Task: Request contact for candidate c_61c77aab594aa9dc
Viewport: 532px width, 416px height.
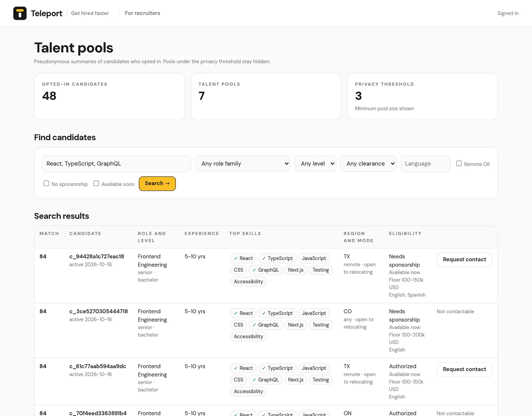Action: click(464, 370)
